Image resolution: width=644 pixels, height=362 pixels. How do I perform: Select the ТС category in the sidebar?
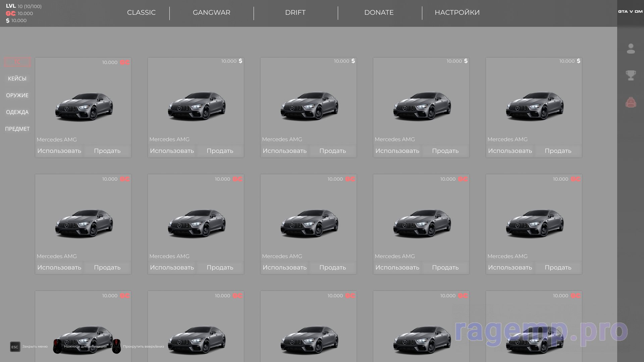17,62
